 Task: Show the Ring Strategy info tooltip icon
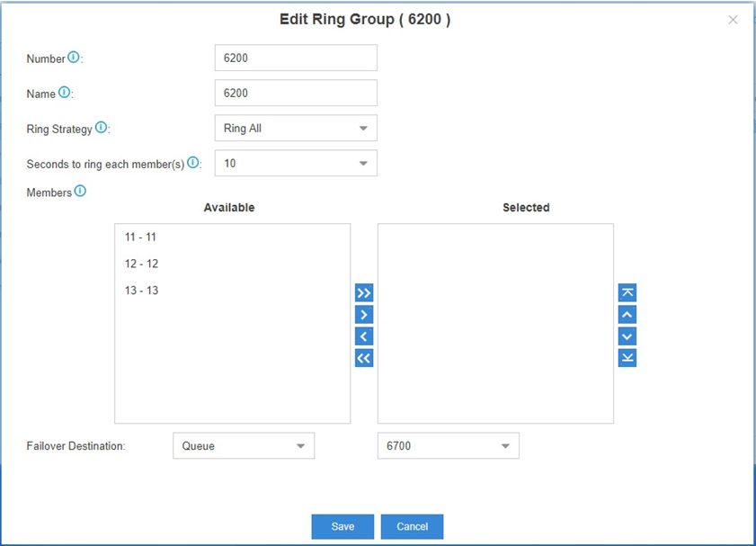point(101,128)
